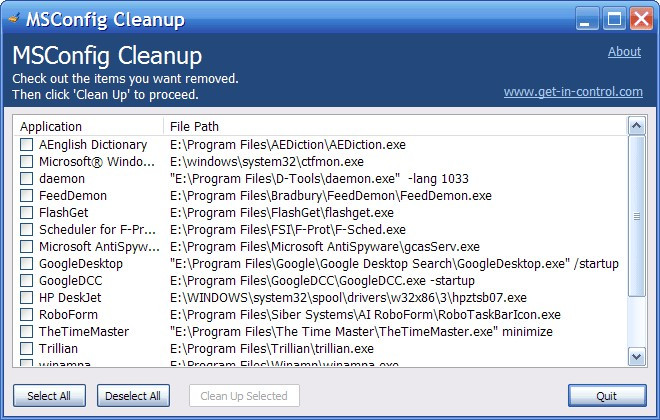Select the FlashGet checkbox

click(27, 213)
